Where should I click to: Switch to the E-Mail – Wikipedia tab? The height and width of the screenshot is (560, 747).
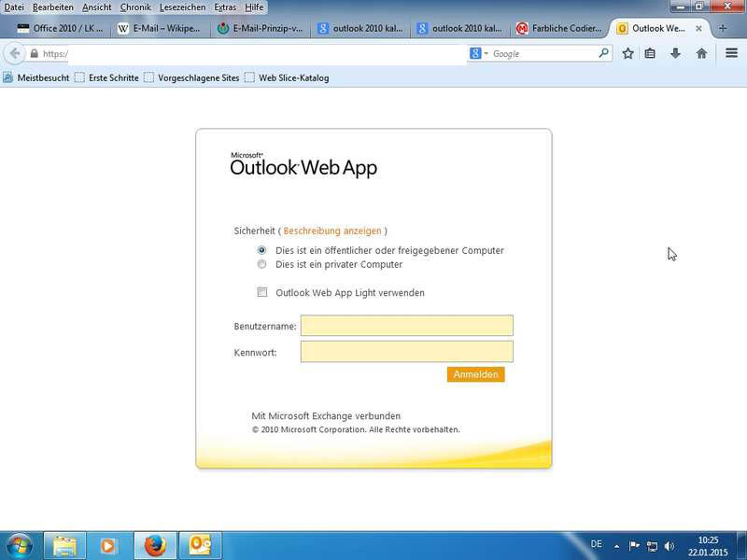click(159, 29)
